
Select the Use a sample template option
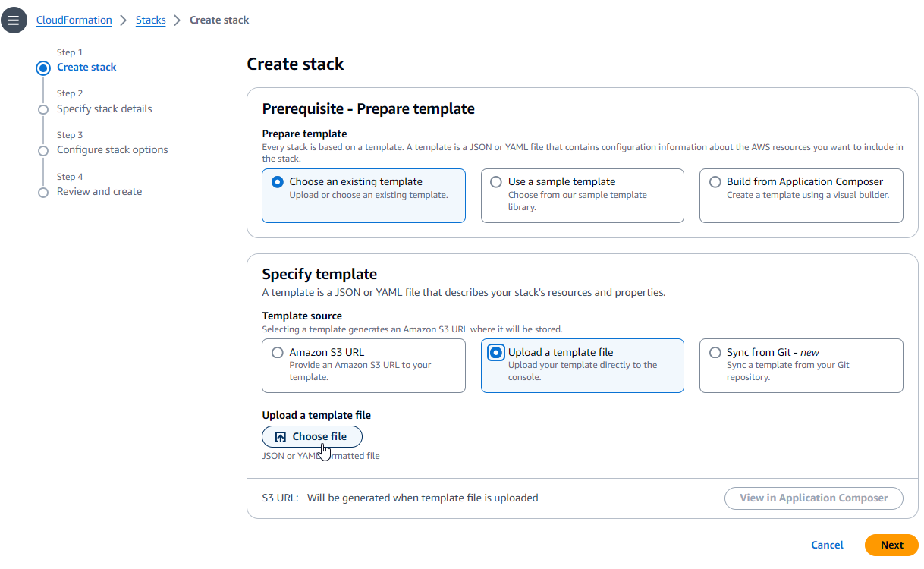(x=495, y=181)
